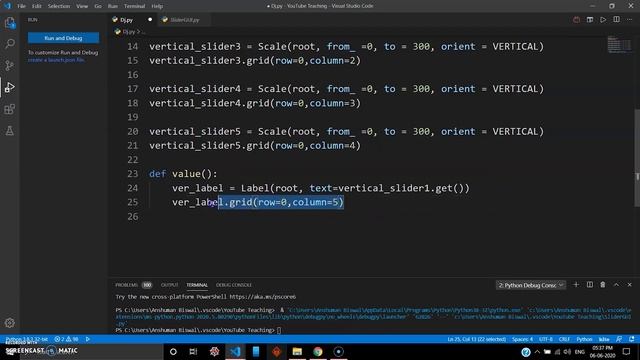Click the status bar play icon
This screenshot has height=360, width=640.
point(88,339)
